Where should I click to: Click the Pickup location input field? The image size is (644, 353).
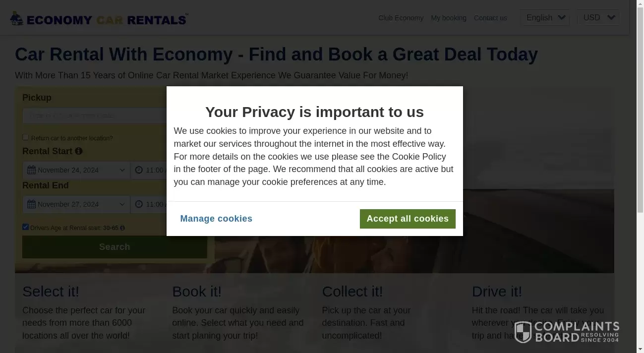point(94,116)
